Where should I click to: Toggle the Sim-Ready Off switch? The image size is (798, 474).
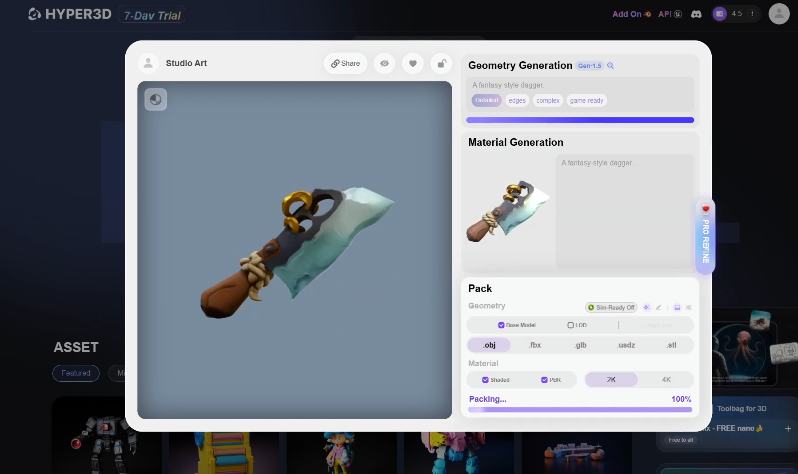click(611, 308)
